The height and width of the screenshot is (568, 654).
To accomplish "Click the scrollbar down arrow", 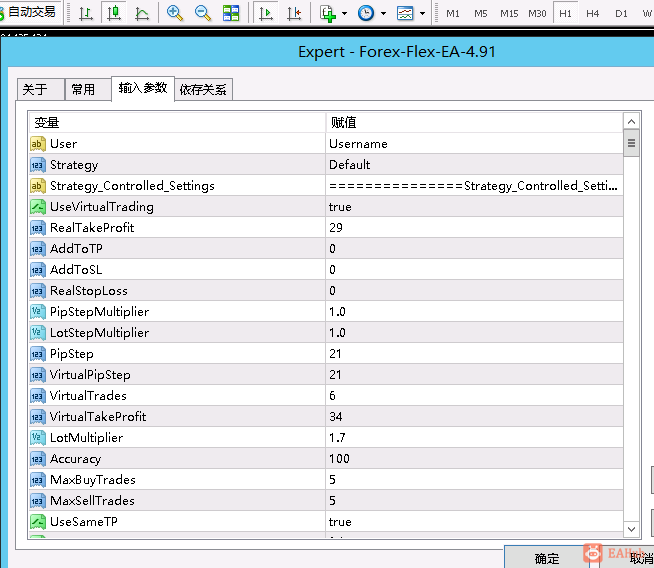I will click(631, 529).
